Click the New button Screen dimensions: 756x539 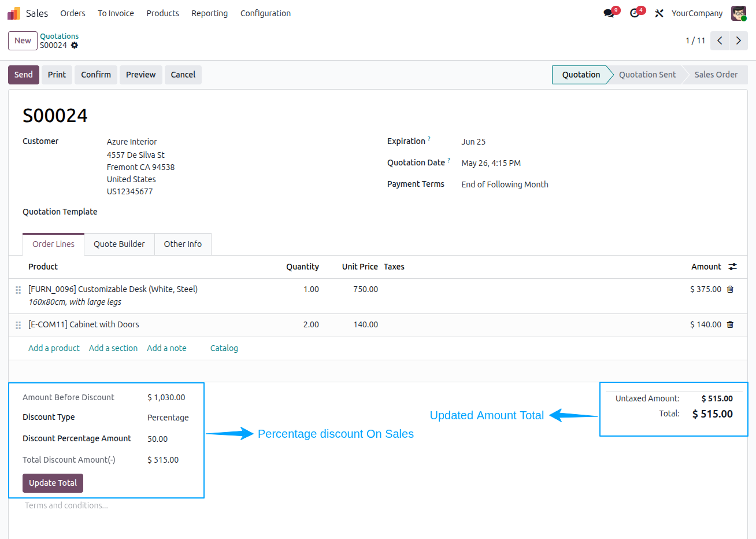(x=23, y=40)
